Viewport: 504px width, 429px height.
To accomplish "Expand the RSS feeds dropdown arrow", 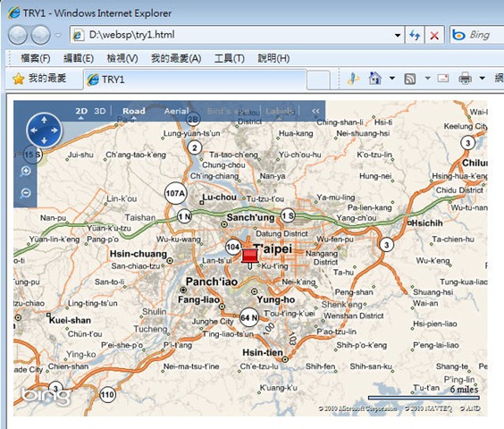I will click(x=427, y=78).
